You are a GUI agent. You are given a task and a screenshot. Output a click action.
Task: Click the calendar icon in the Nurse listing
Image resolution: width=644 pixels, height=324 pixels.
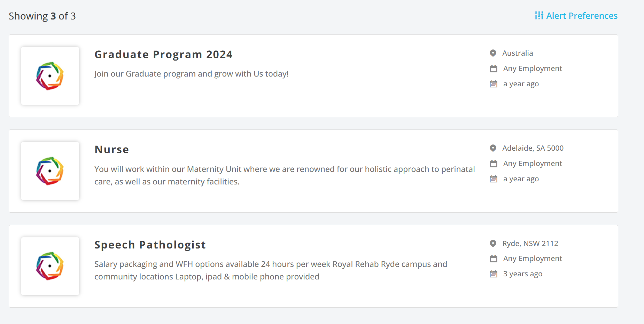(x=494, y=179)
